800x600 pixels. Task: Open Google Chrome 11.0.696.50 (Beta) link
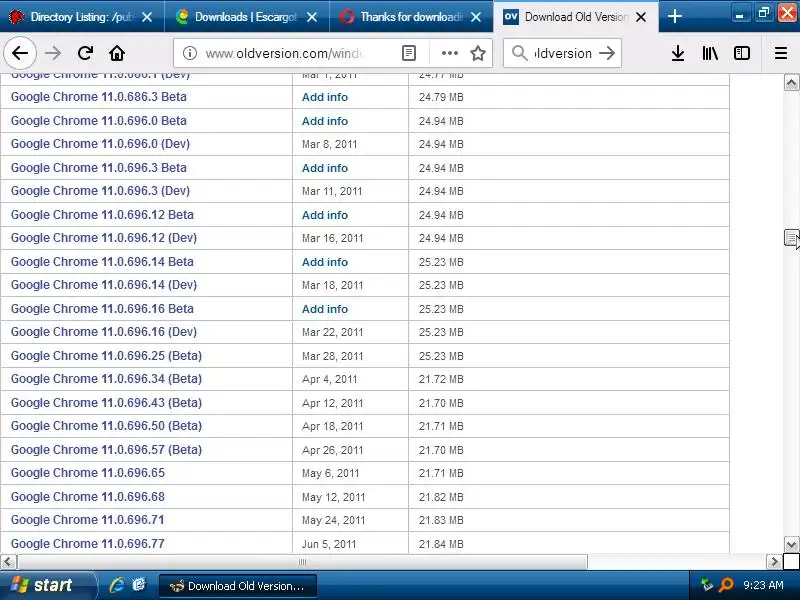(x=106, y=426)
